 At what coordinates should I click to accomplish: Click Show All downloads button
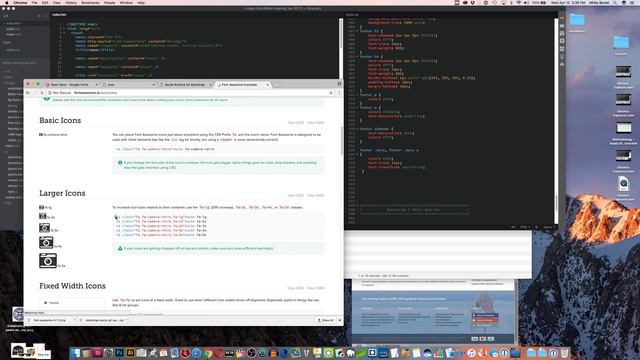[326, 320]
